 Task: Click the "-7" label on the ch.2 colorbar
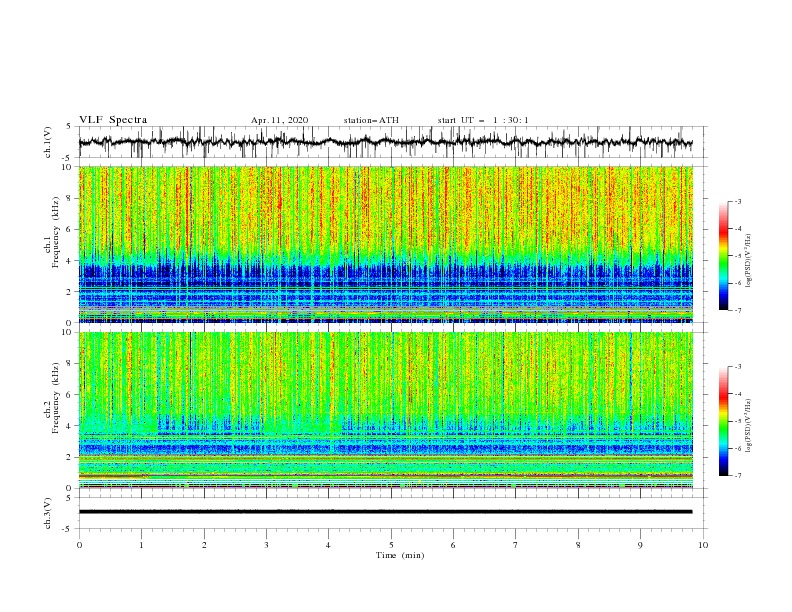(737, 476)
